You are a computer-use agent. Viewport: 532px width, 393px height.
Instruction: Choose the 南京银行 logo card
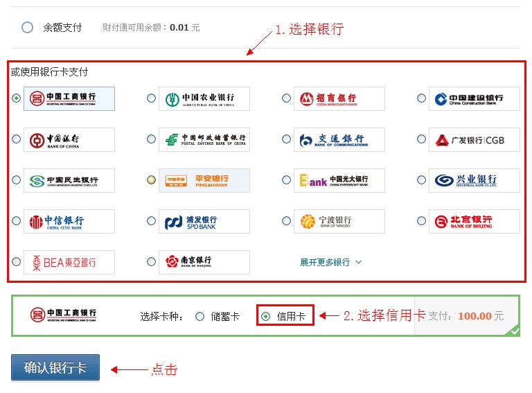(x=204, y=262)
